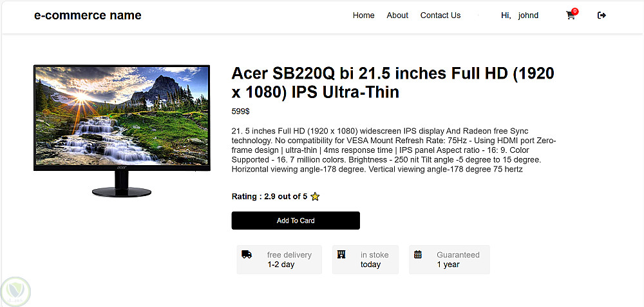This screenshot has height=307, width=644.
Task: Click the yellow rating star icon
Action: (315, 197)
